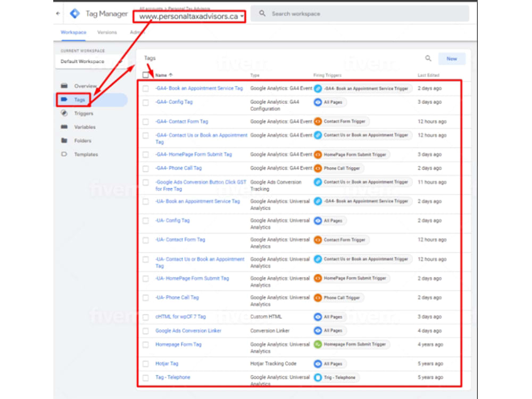Tick checkbox for Hotjar Tag
The width and height of the screenshot is (532, 399).
coord(146,364)
